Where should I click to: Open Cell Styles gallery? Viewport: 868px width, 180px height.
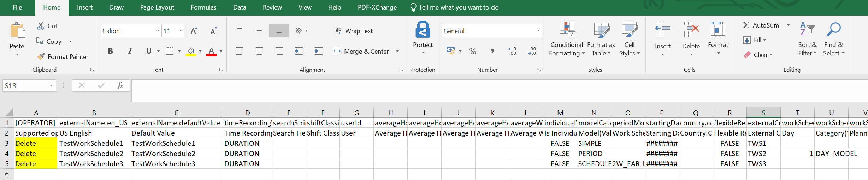coord(629,39)
